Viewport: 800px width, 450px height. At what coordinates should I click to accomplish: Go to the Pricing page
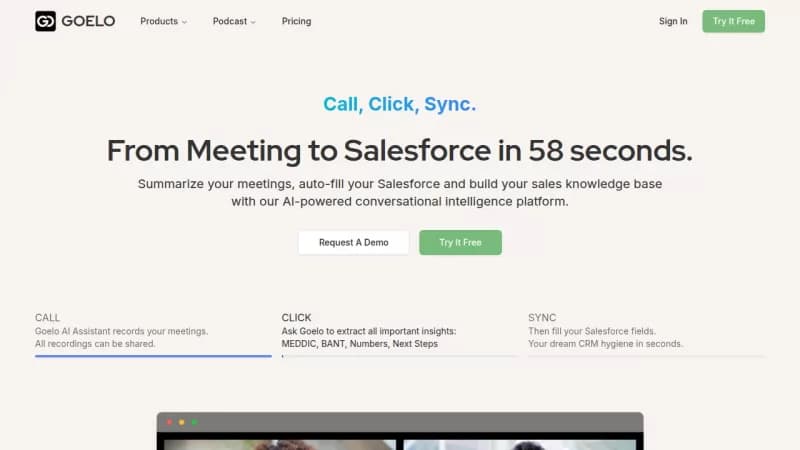[x=296, y=21]
